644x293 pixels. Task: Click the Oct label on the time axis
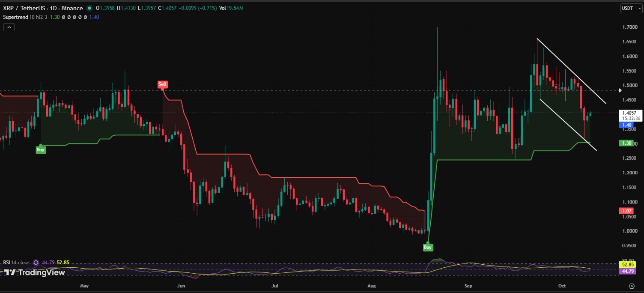coord(562,286)
